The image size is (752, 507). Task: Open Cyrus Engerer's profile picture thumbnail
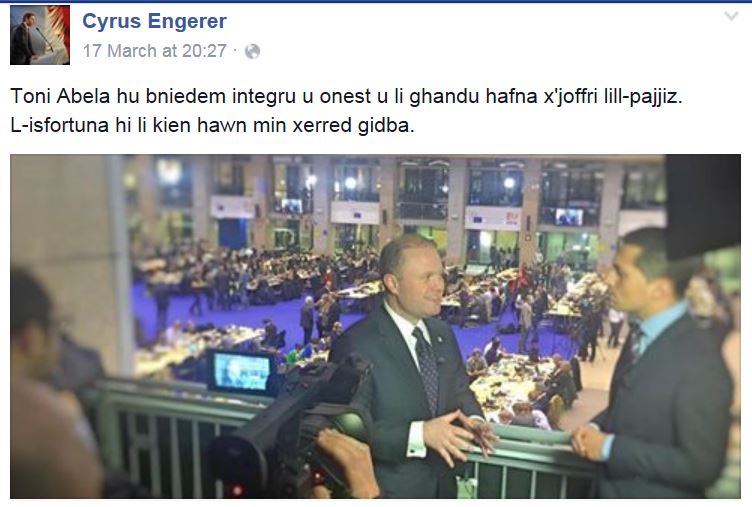(40, 35)
